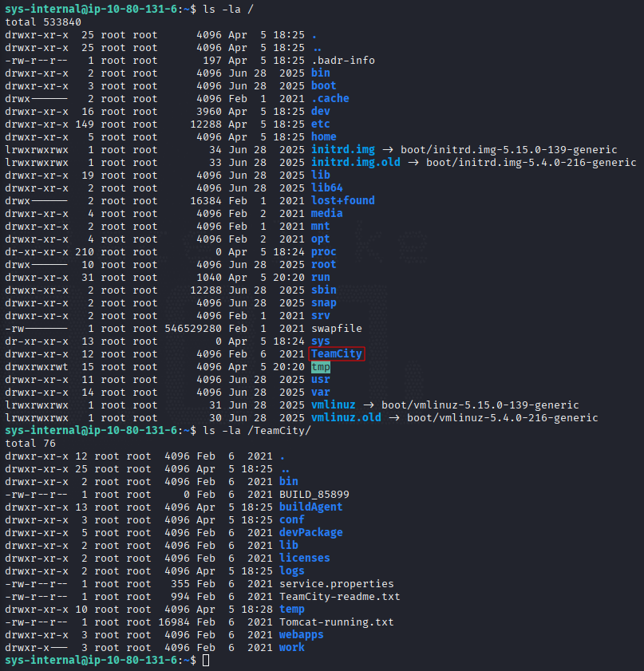Image resolution: width=644 pixels, height=671 pixels.
Task: Select the proc directory name
Action: click(323, 252)
